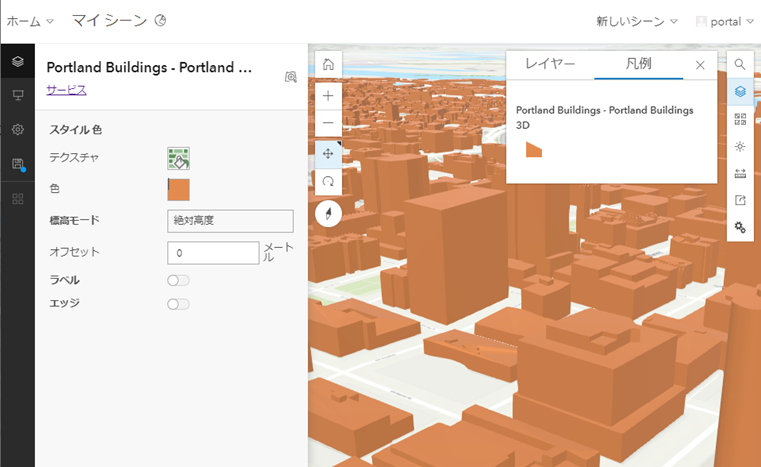Image resolution: width=761 pixels, height=467 pixels.
Task: Toggle the layers/legend panel icon
Action: [x=740, y=91]
